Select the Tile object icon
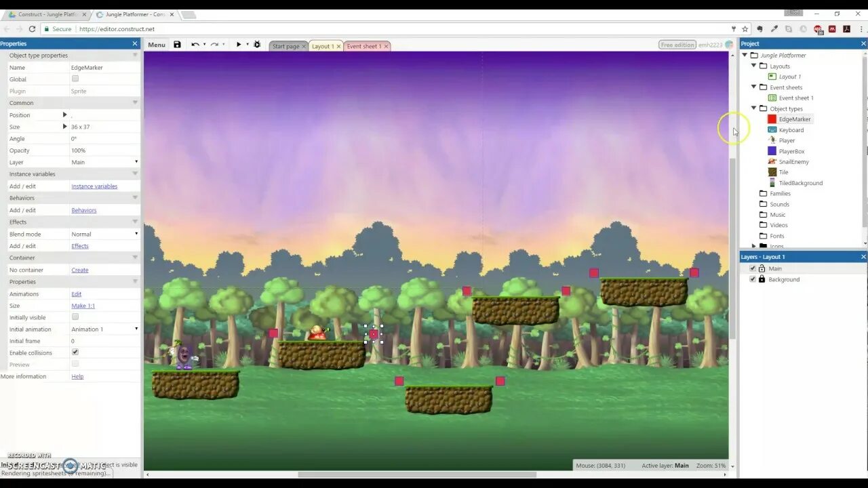The height and width of the screenshot is (488, 868). (x=772, y=172)
